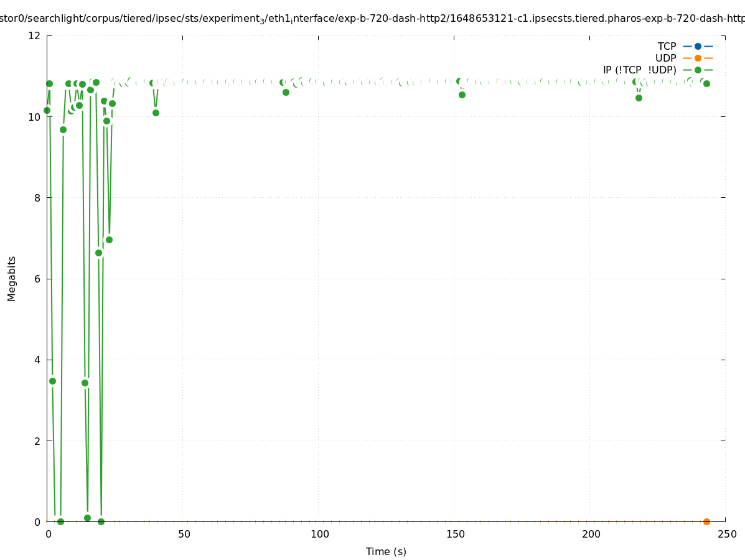Click the green dip point near 152 seconds
This screenshot has width=745, height=560.
pyautogui.click(x=462, y=95)
